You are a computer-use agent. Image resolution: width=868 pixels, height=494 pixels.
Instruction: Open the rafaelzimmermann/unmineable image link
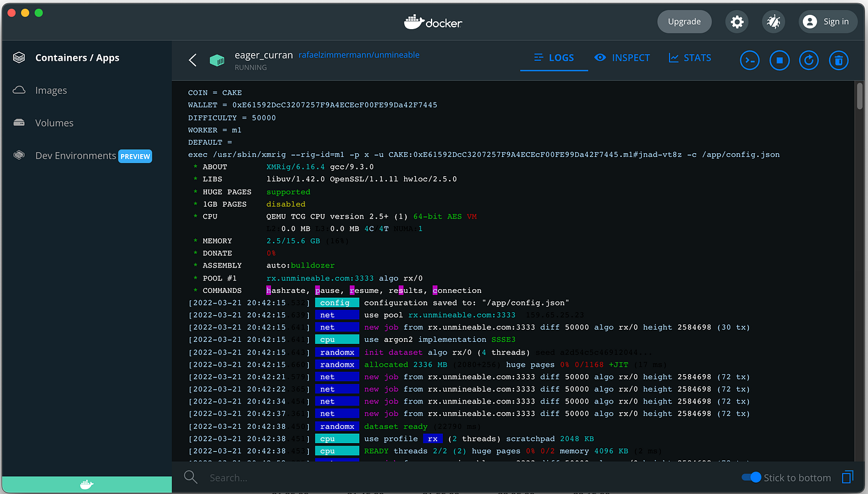pos(359,55)
